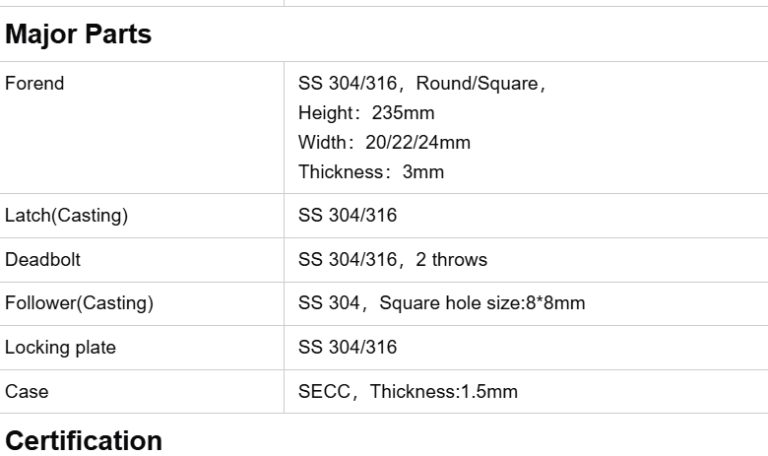Viewport: 768px width, 456px height.
Task: Select the Locking plate label
Action: tap(60, 348)
